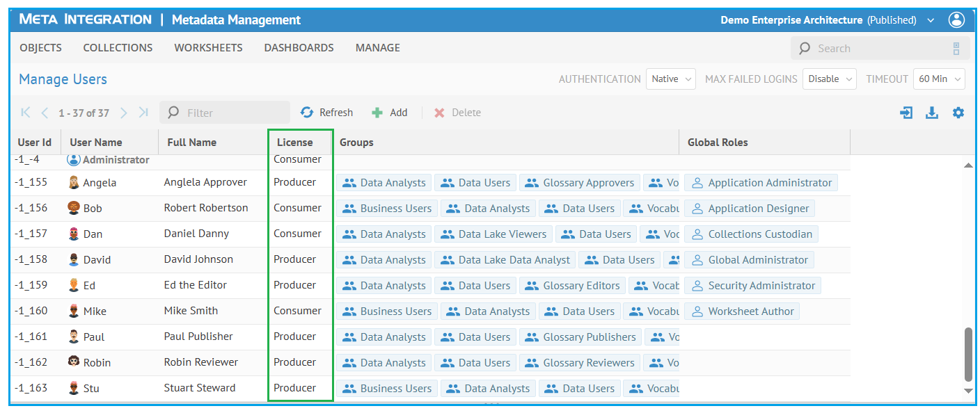Open the DASHBOARDS menu

[299, 48]
